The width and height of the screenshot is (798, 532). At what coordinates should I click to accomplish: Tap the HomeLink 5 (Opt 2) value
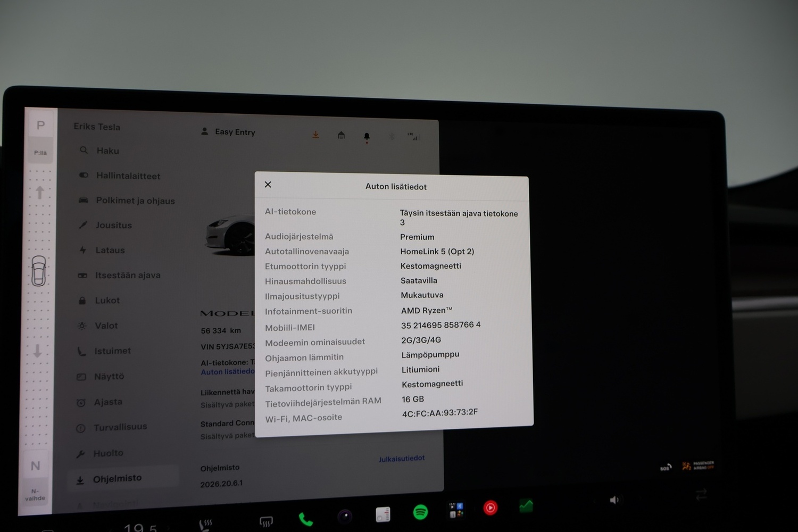click(x=437, y=251)
